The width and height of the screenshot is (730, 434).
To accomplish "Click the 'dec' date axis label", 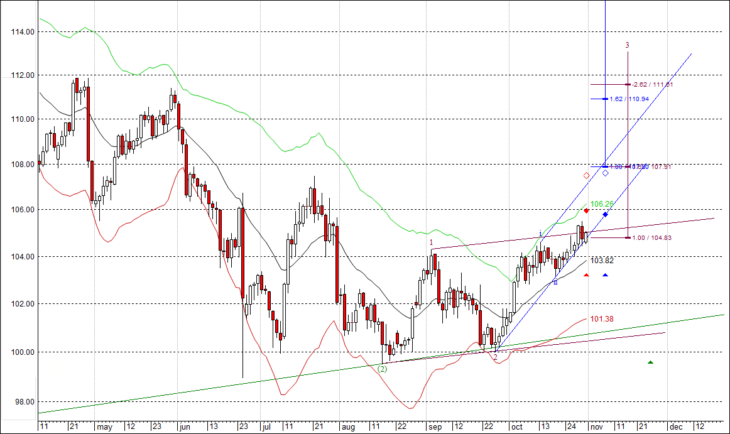I will tap(676, 427).
